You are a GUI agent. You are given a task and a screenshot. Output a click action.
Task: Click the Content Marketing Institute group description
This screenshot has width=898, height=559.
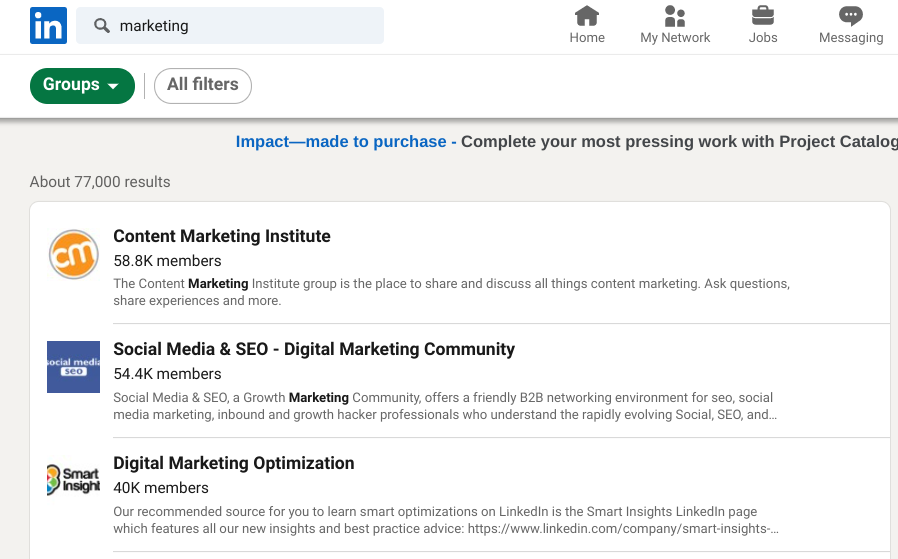point(451,292)
